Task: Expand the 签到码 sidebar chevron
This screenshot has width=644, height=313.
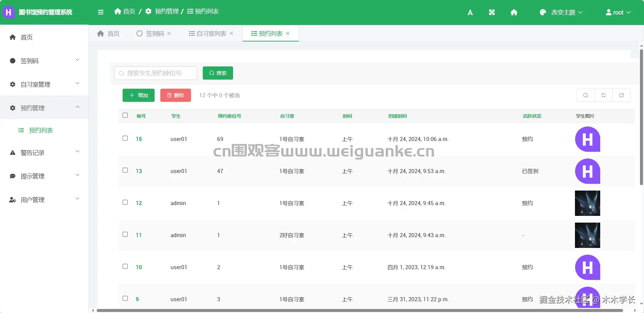Action: click(x=77, y=60)
